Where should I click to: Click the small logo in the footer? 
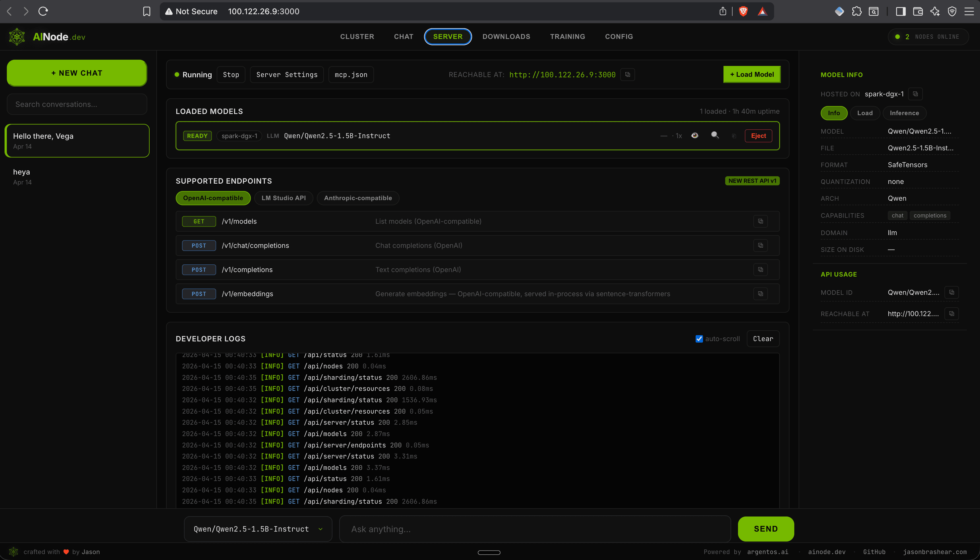[x=13, y=551]
